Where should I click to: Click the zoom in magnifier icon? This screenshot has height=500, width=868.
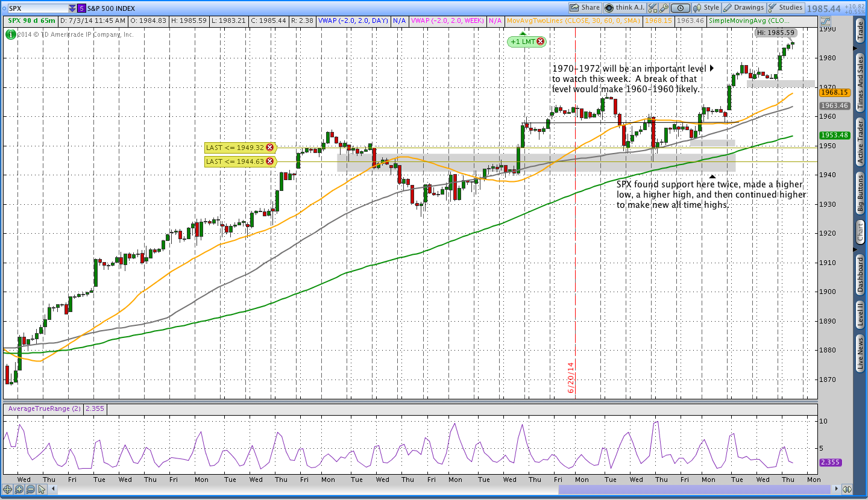pos(19,489)
